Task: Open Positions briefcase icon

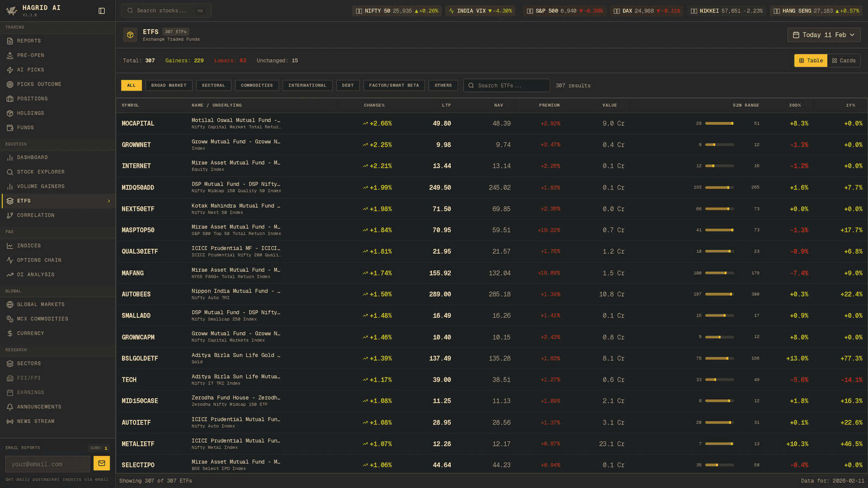Action: point(10,99)
